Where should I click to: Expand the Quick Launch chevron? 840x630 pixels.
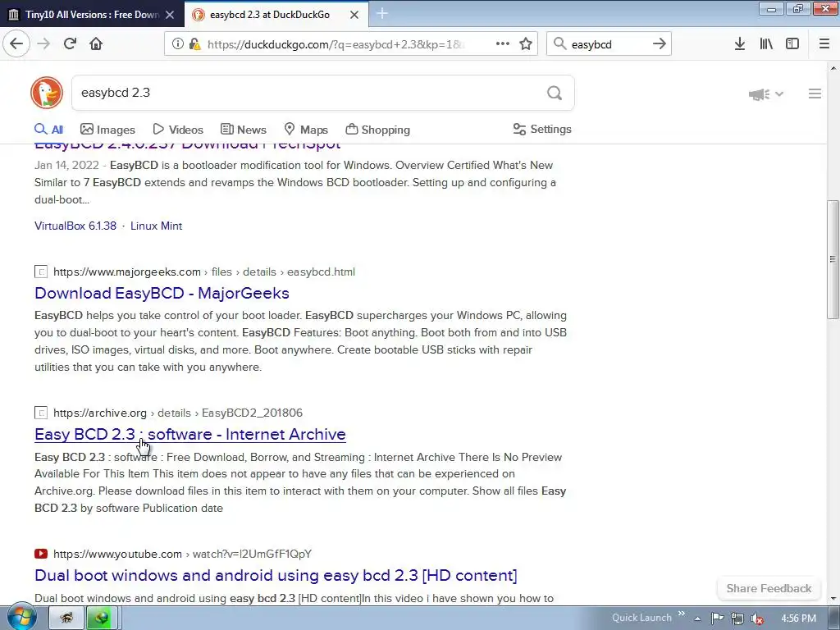(682, 614)
